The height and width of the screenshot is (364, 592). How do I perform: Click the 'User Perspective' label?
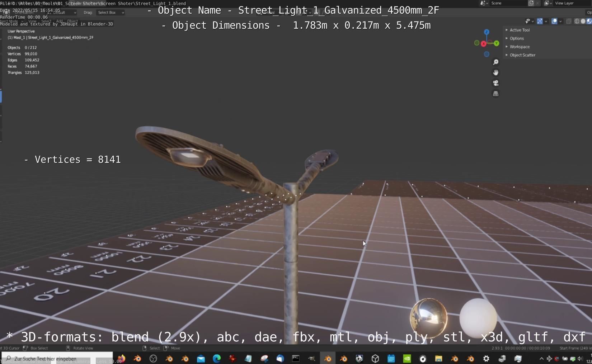[x=21, y=31]
